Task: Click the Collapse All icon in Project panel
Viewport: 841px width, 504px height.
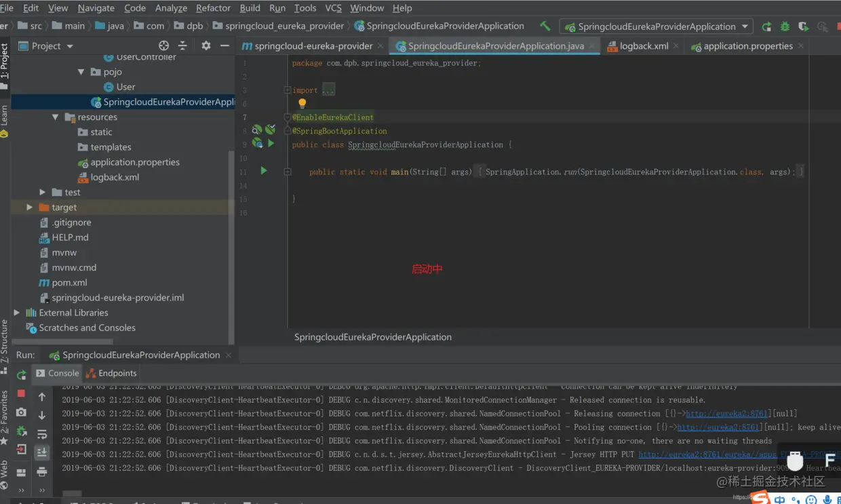Action: coord(182,45)
